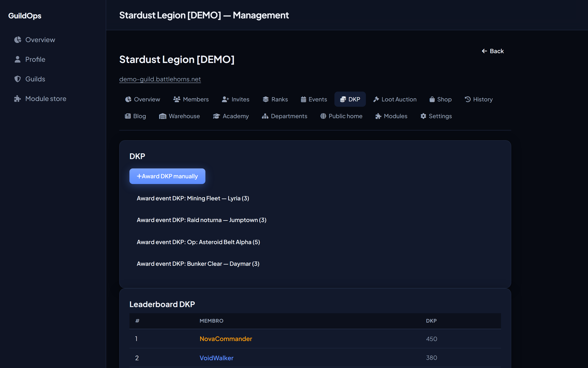
Task: Award event DKP for Op: Asteroid Belt Alpha
Action: coord(198,242)
